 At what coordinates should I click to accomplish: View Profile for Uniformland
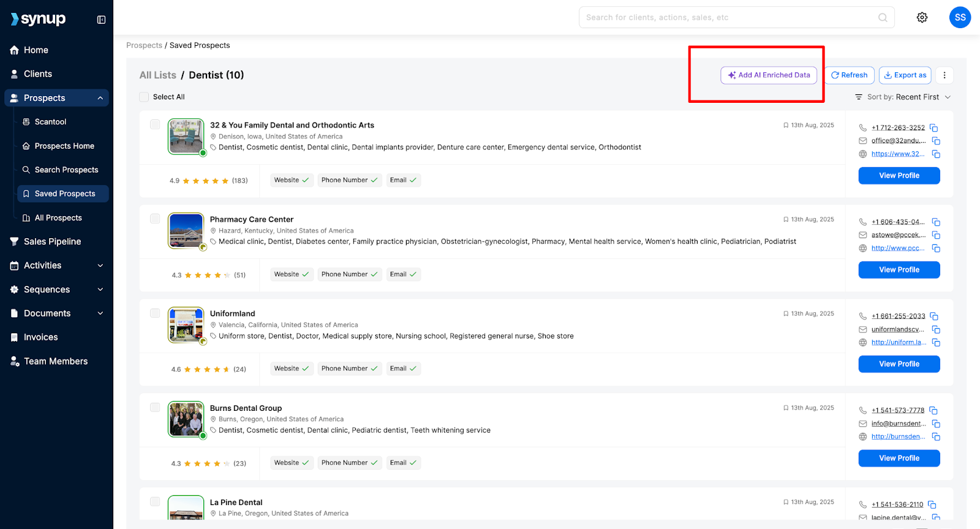coord(899,364)
